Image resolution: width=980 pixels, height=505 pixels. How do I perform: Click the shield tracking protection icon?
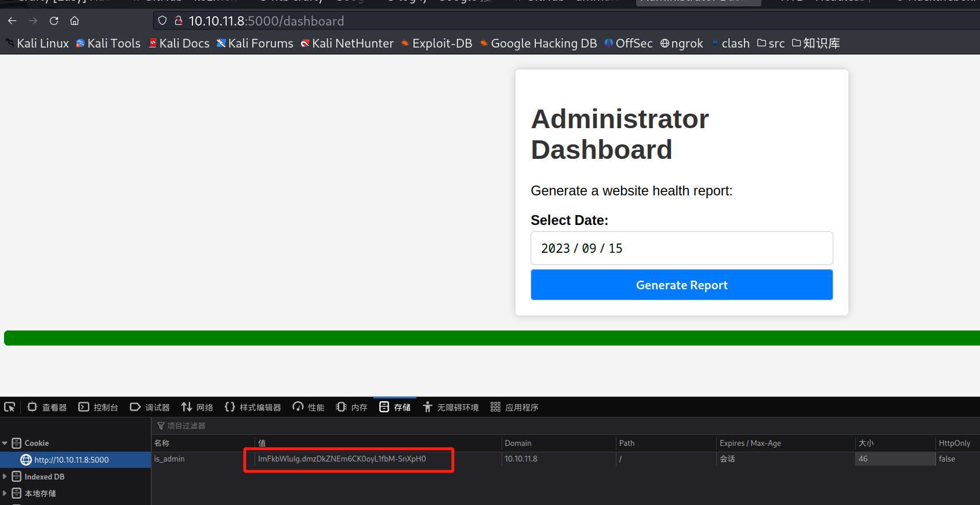click(x=162, y=21)
